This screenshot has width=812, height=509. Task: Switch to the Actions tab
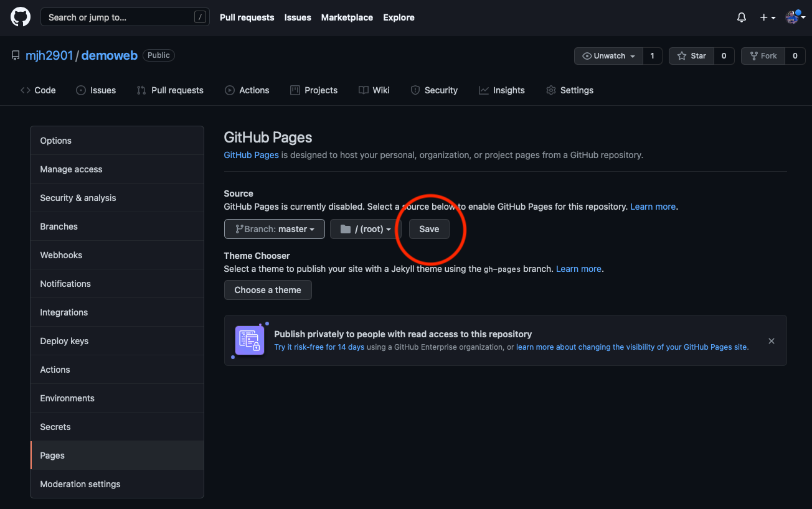[x=247, y=90]
